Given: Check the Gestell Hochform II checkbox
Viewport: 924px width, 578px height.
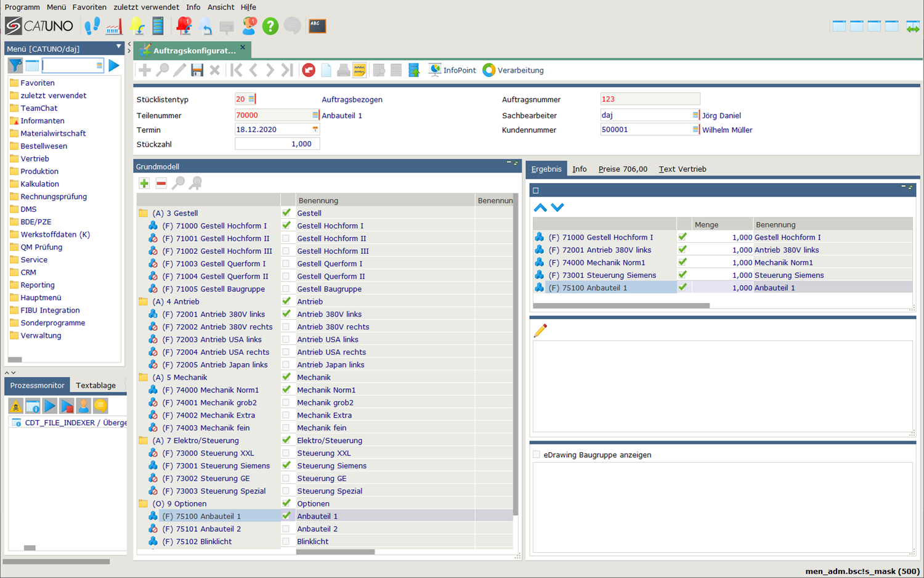Looking at the screenshot, I should (x=286, y=238).
